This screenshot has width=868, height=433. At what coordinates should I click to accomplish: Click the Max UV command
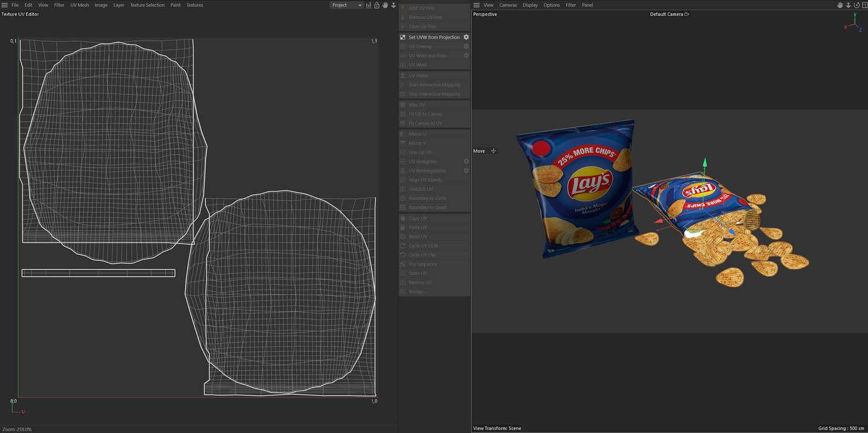434,105
